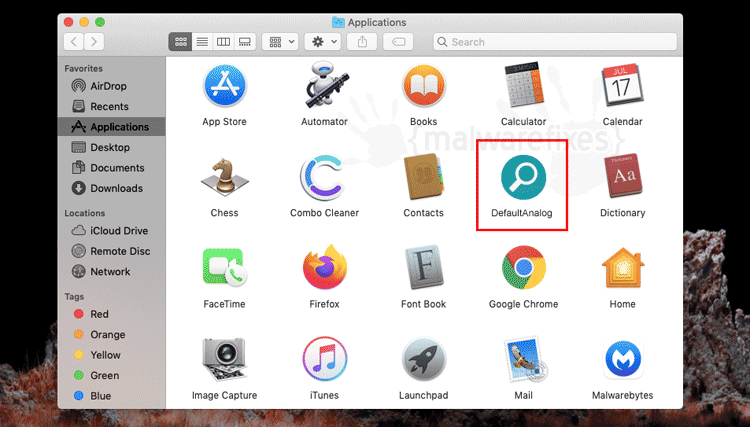The height and width of the screenshot is (427, 750).
Task: Click the Edit Tags toolbar button
Action: click(398, 42)
